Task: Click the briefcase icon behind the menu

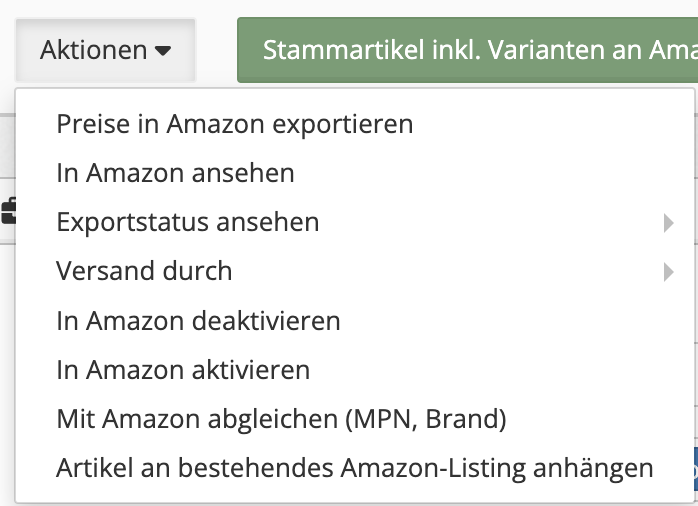Action: (x=8, y=210)
